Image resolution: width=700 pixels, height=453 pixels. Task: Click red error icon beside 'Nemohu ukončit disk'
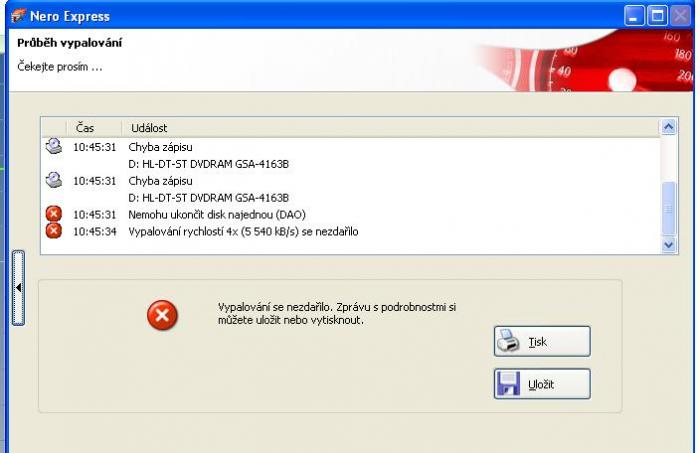(x=54, y=214)
